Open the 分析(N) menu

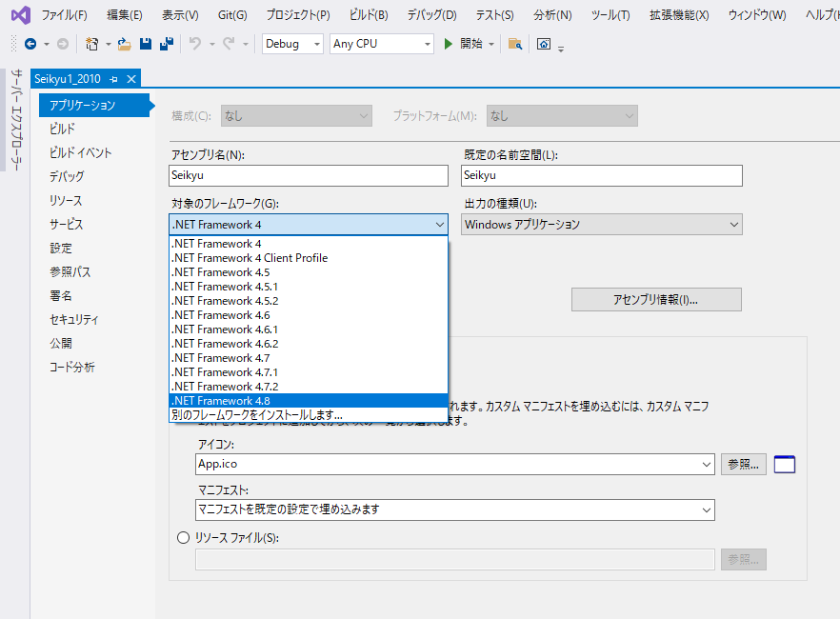pos(552,15)
